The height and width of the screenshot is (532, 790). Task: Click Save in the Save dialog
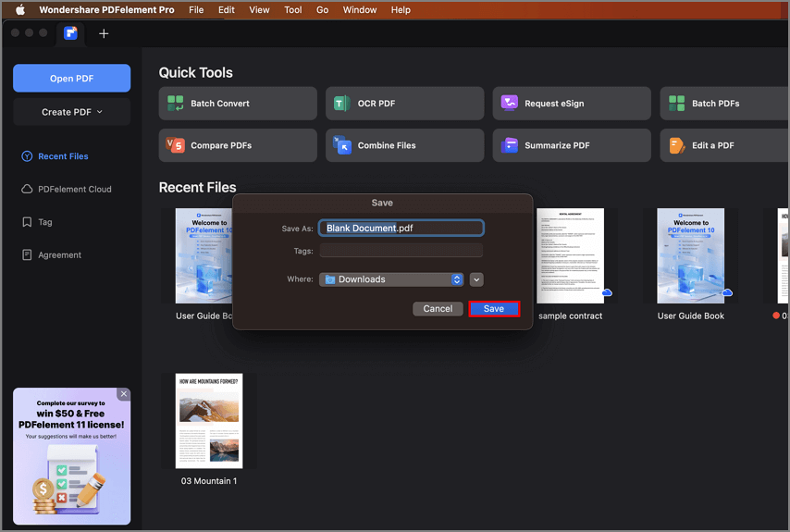pyautogui.click(x=494, y=309)
